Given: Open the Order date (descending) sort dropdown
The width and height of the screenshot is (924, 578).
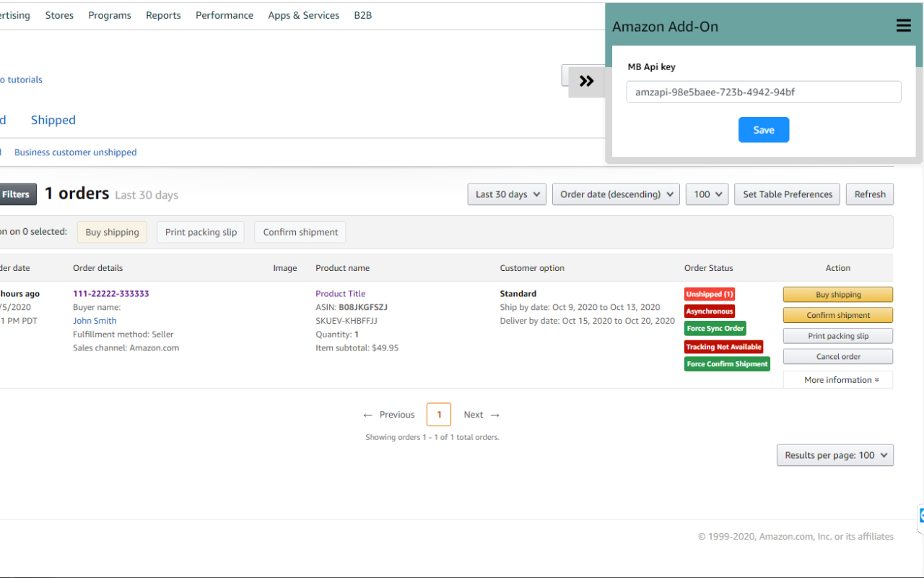Looking at the screenshot, I should tap(615, 194).
